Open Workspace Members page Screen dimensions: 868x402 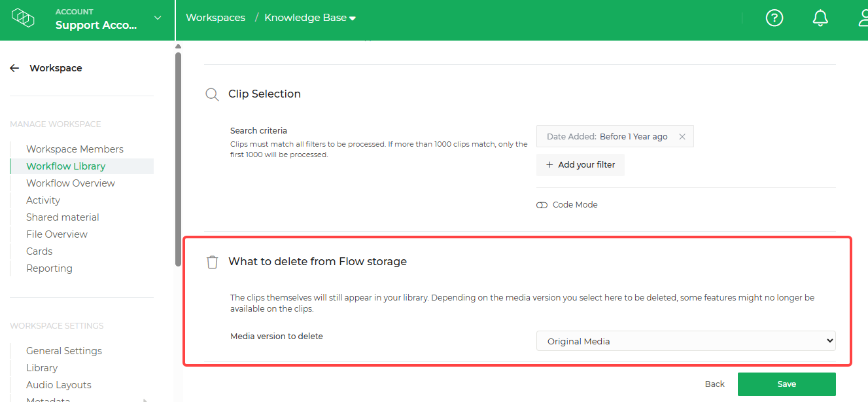click(75, 149)
